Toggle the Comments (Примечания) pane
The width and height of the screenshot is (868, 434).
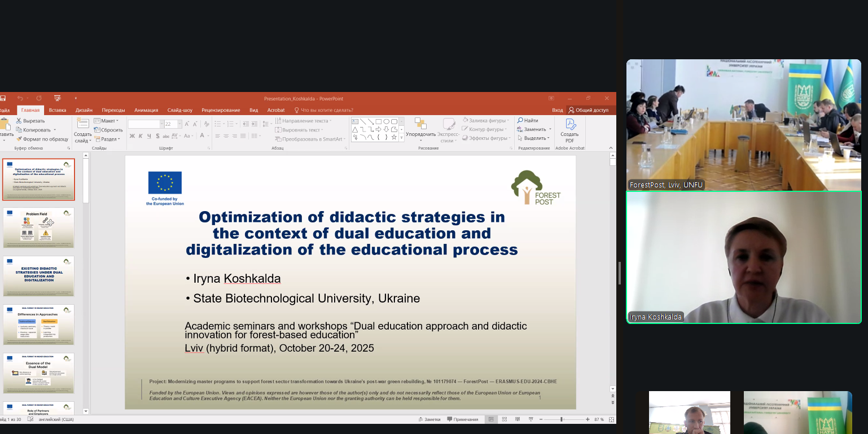click(x=463, y=419)
